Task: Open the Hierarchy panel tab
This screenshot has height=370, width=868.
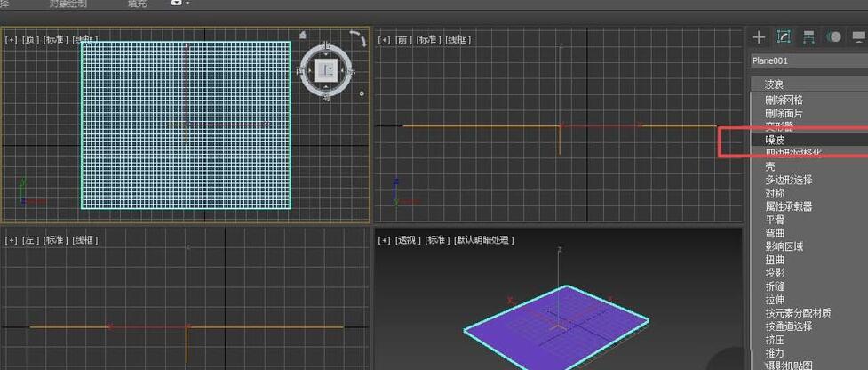Action: click(808, 37)
